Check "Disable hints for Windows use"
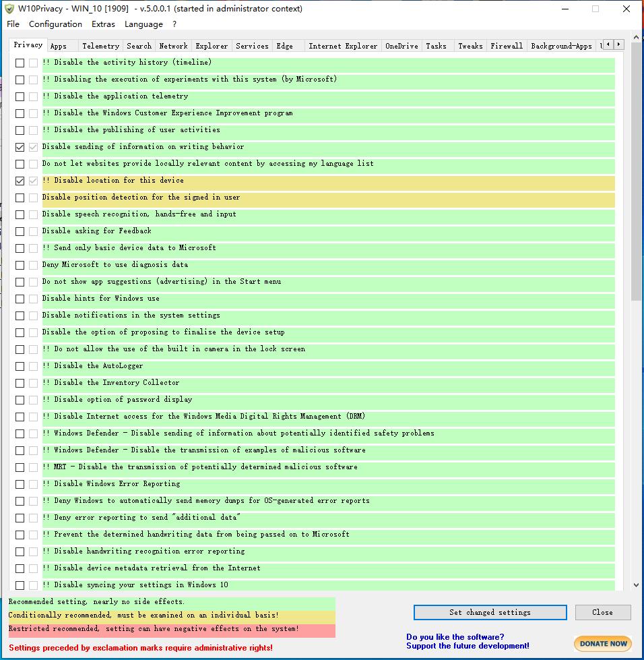 pos(19,298)
